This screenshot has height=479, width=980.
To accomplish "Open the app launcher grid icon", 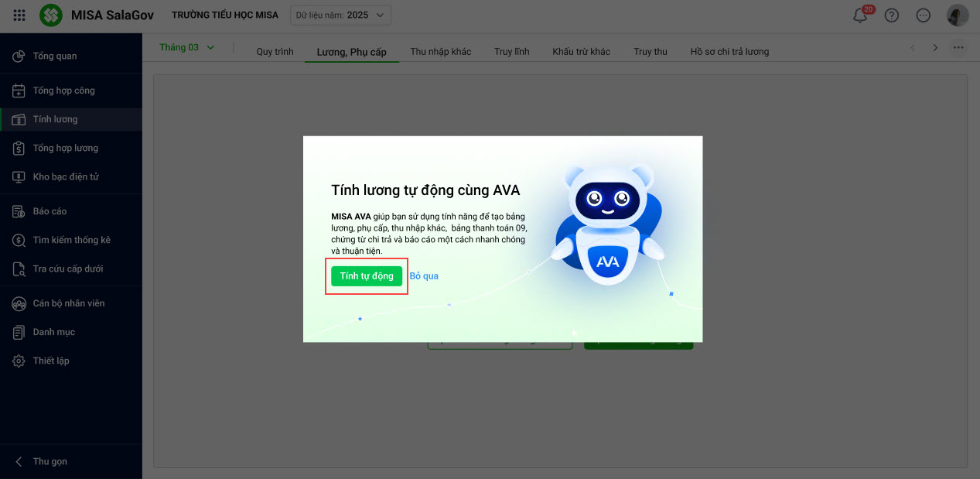I will pos(19,15).
